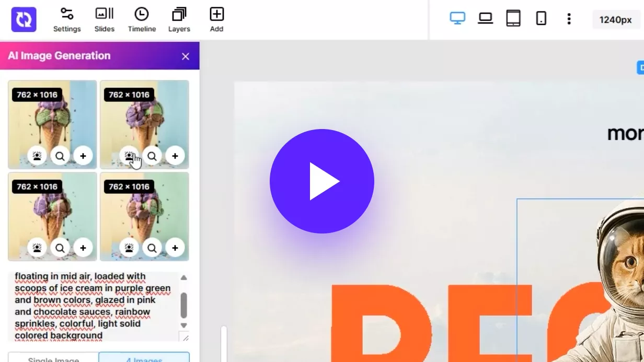The image size is (644, 362).
Task: Click the Add layer button
Action: click(216, 20)
